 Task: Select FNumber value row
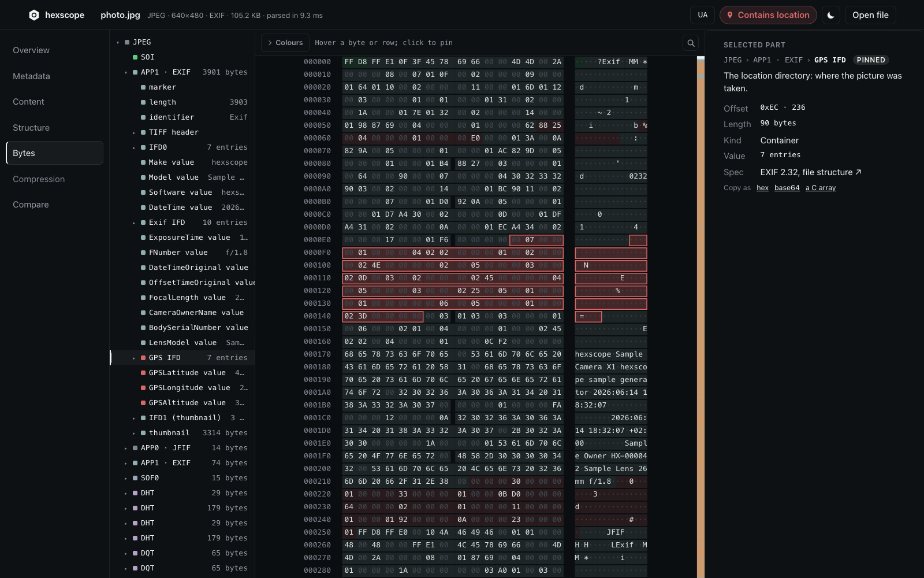pyautogui.click(x=182, y=253)
